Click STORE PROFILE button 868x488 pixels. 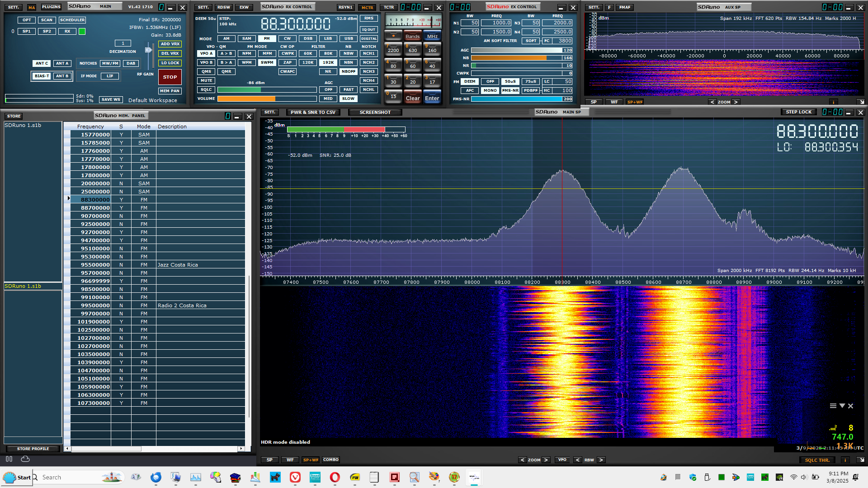click(x=33, y=449)
